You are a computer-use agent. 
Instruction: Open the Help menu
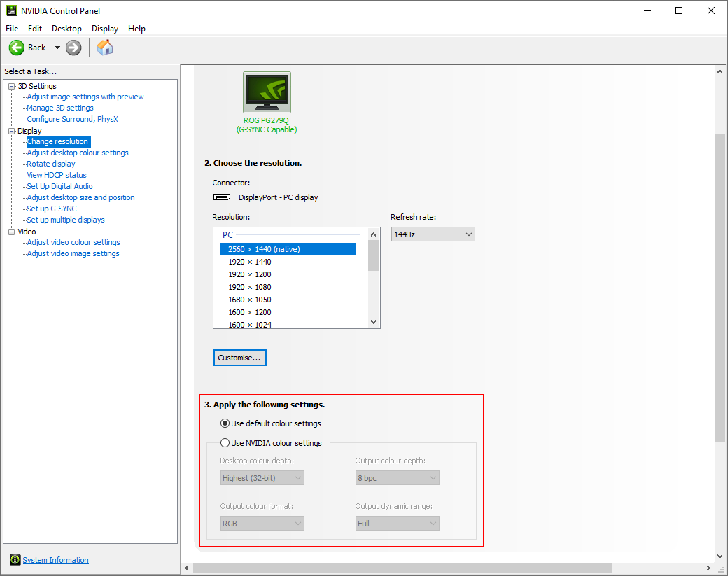136,28
